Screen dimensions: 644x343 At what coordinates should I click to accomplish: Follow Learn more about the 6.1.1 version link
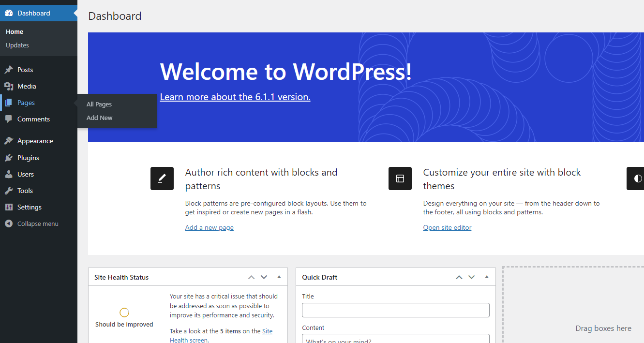(x=235, y=97)
